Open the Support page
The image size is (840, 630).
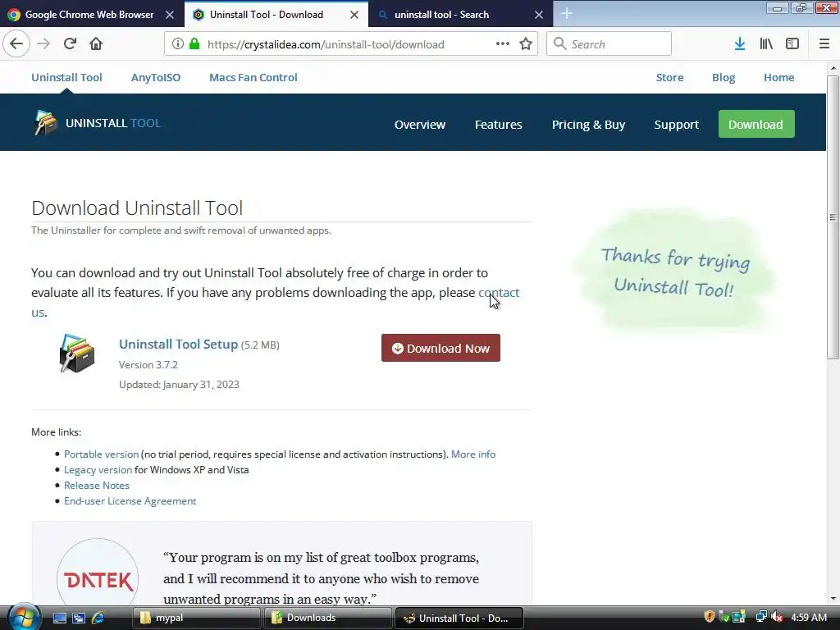click(x=676, y=125)
